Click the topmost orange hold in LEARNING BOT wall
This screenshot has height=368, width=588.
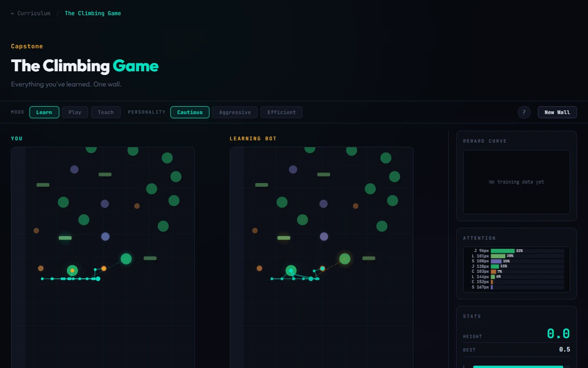(x=356, y=206)
